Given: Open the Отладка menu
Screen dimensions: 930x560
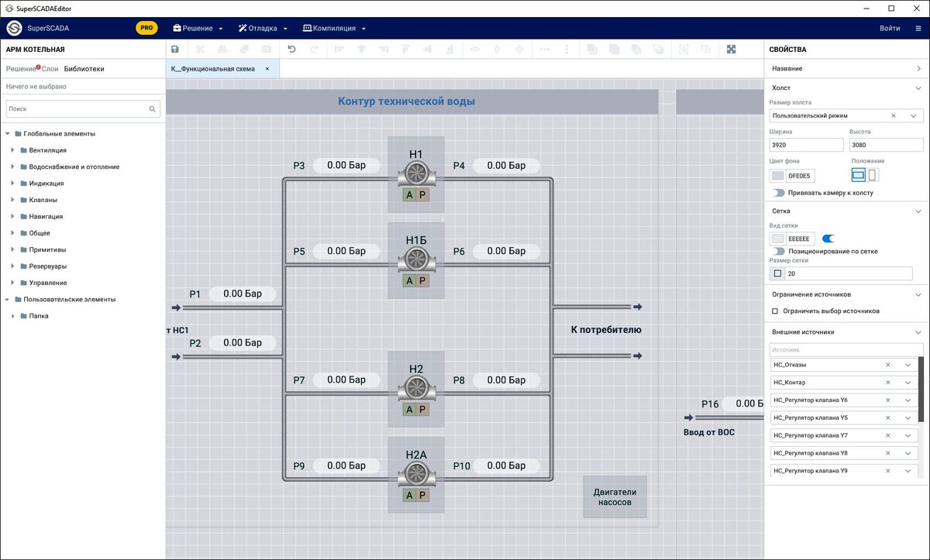Looking at the screenshot, I should coord(263,27).
